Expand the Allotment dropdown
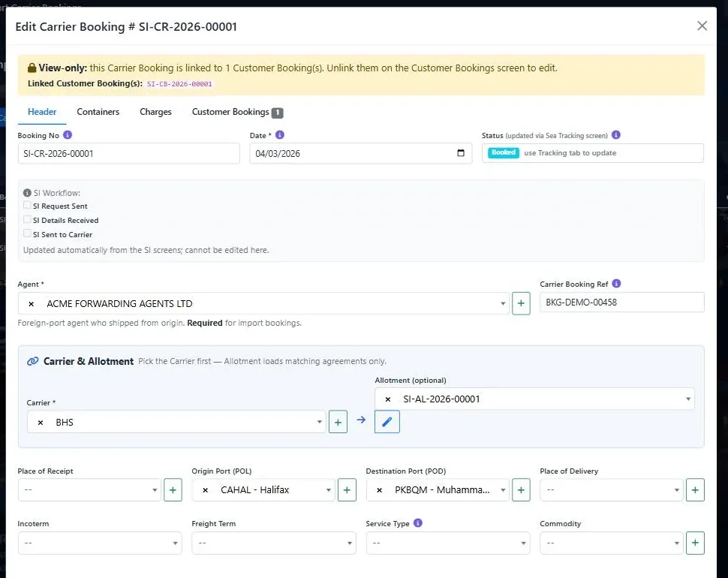The image size is (728, 578). [688, 399]
